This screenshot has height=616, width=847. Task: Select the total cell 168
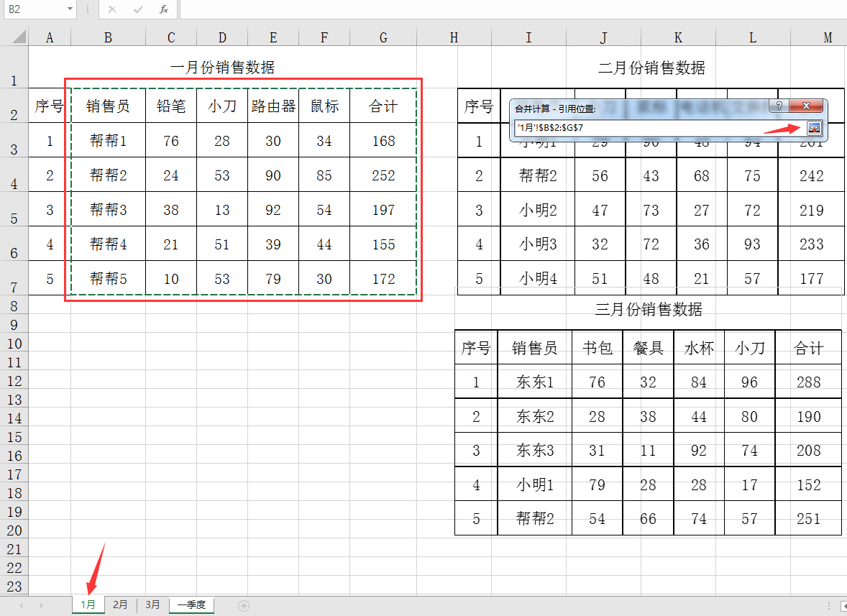click(383, 141)
